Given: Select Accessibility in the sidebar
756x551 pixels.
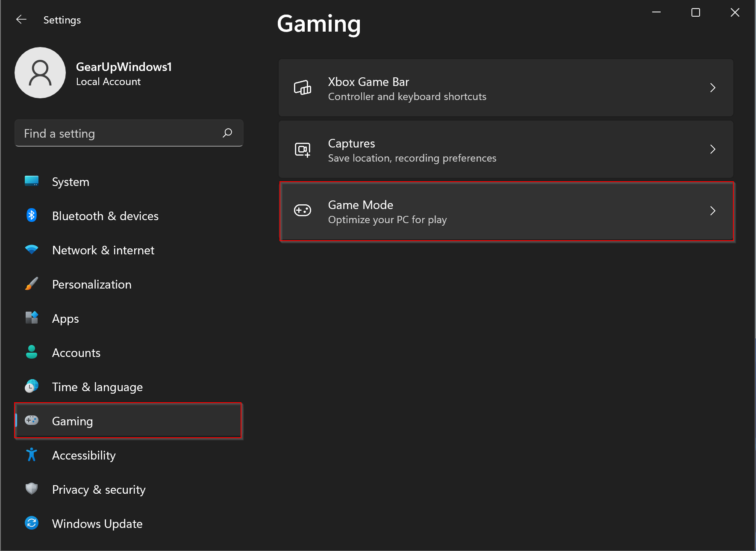Looking at the screenshot, I should pyautogui.click(x=84, y=455).
